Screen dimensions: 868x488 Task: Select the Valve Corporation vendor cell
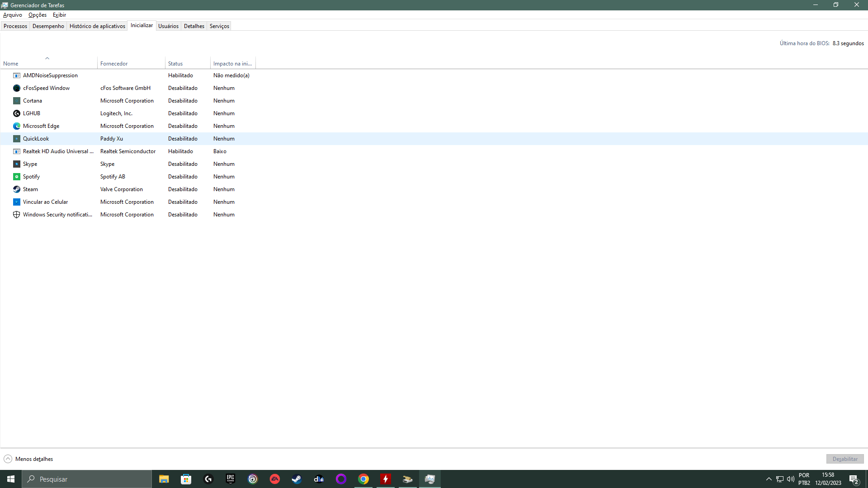(122, 189)
